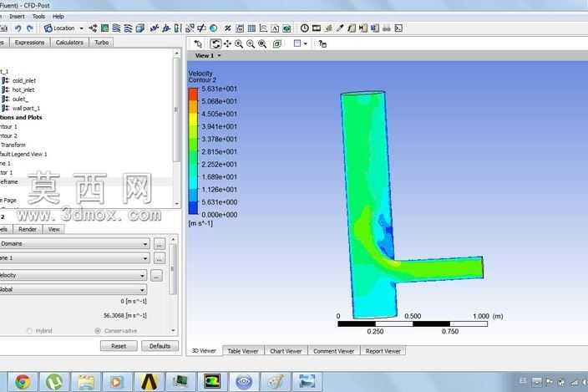Open Google Chrome from the taskbar
Image resolution: width=588 pixels, height=392 pixels.
pyautogui.click(x=23, y=382)
